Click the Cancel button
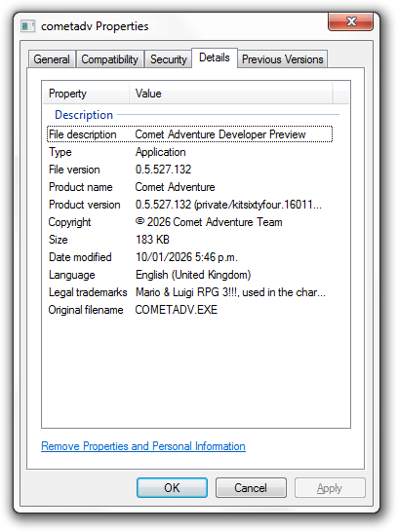Viewport: 398px width, 532px height. point(251,488)
